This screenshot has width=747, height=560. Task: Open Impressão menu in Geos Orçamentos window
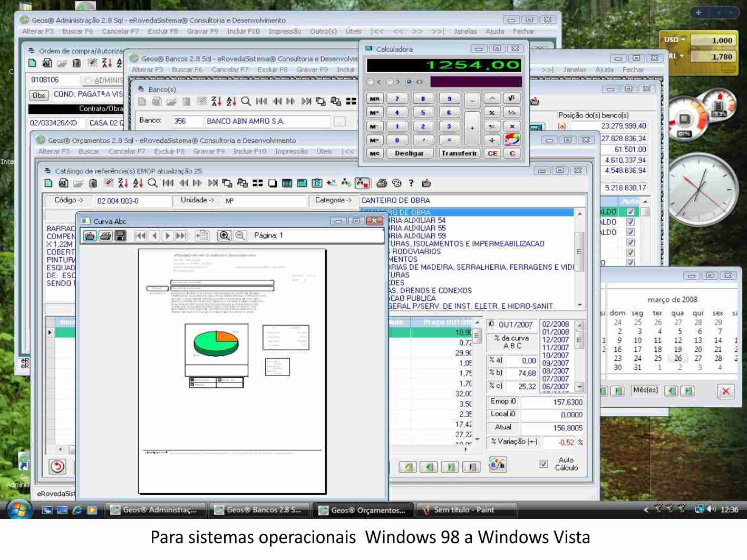(x=291, y=152)
